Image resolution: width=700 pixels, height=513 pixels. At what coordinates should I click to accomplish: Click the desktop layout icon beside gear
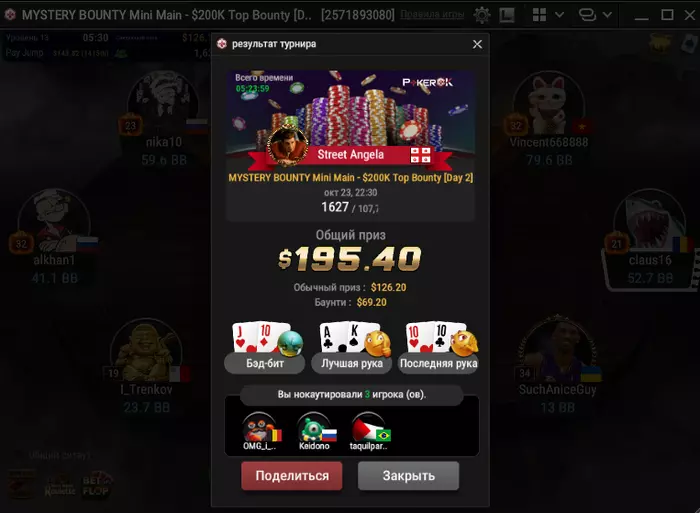click(x=507, y=15)
